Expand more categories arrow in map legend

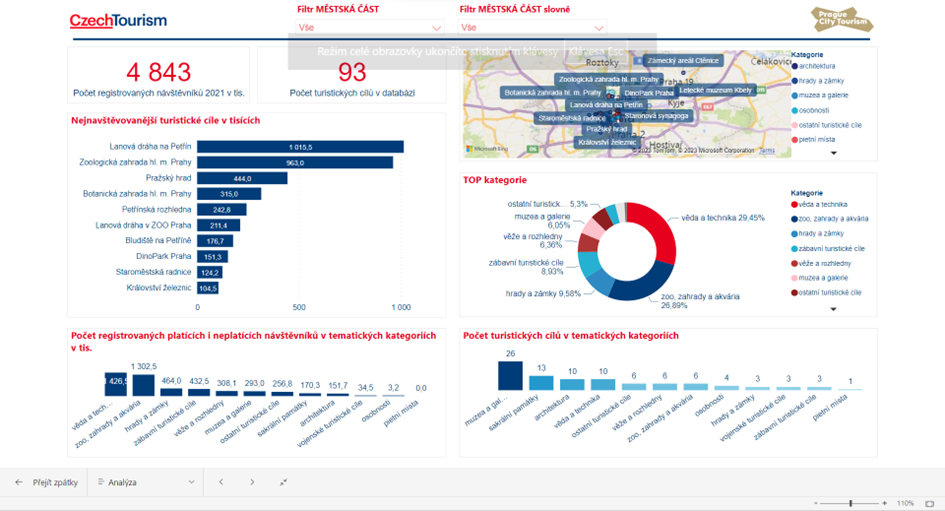[x=834, y=153]
